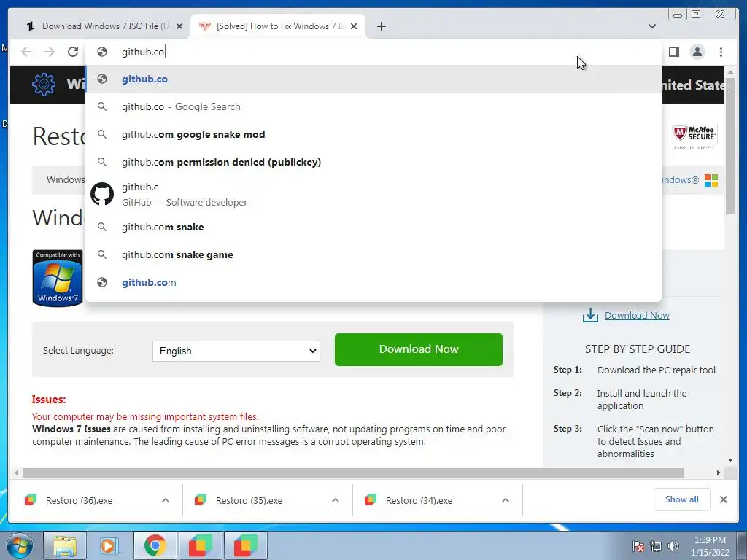Expand options for Restoro (36).exe download
Image resolution: width=747 pixels, height=560 pixels.
pyautogui.click(x=166, y=500)
